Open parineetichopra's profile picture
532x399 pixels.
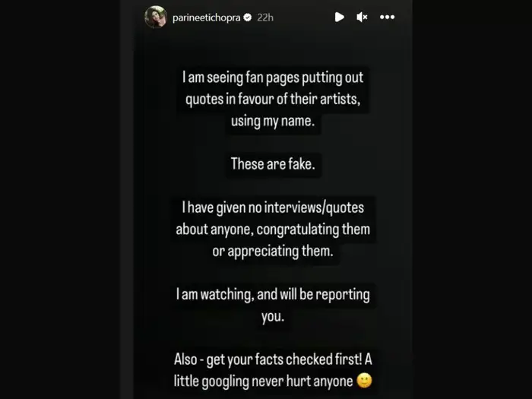pos(155,17)
